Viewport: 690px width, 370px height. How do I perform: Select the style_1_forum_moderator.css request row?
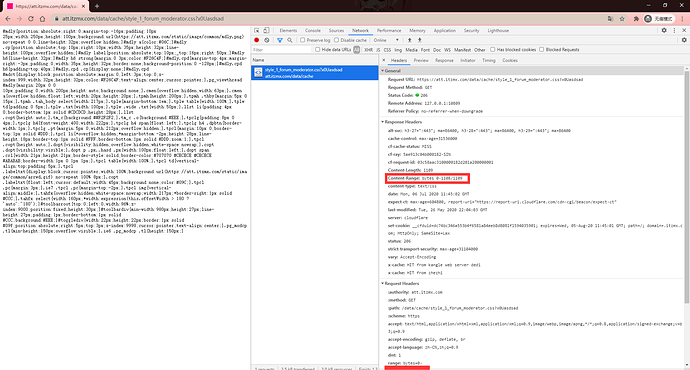point(315,73)
